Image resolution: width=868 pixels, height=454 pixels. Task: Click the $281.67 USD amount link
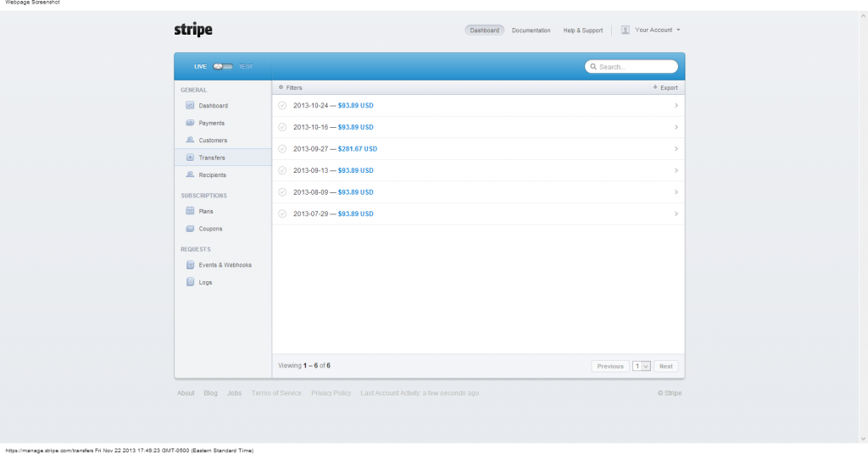pyautogui.click(x=358, y=149)
